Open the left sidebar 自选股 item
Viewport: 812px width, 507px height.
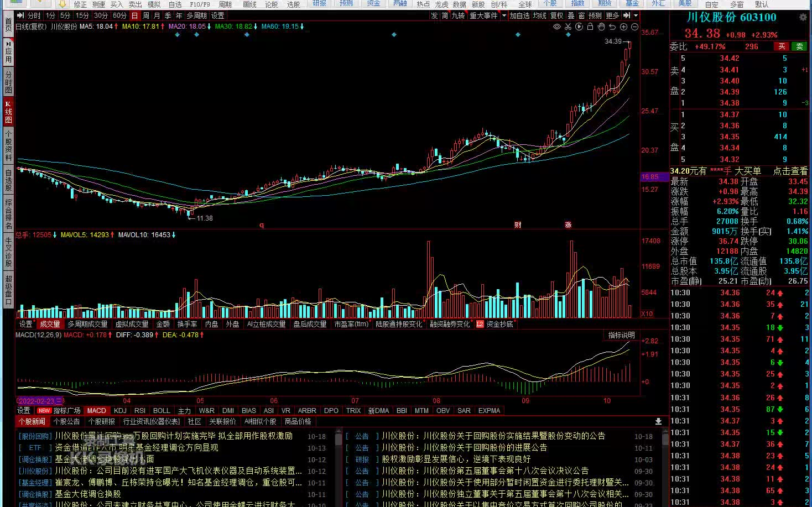coord(8,181)
